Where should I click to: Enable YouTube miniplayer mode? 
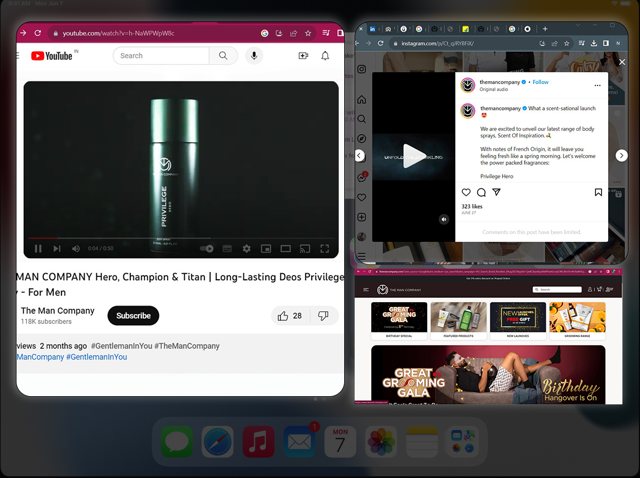266,249
